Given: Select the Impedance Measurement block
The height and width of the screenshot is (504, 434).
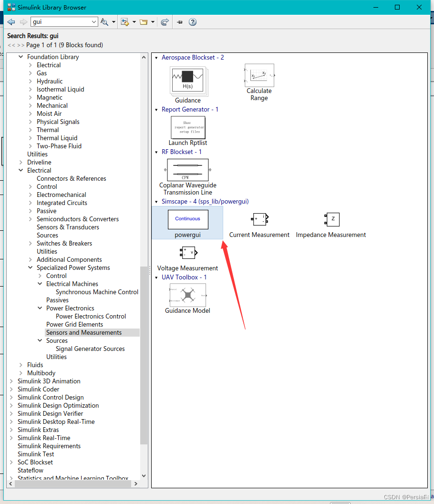Looking at the screenshot, I should click(332, 219).
